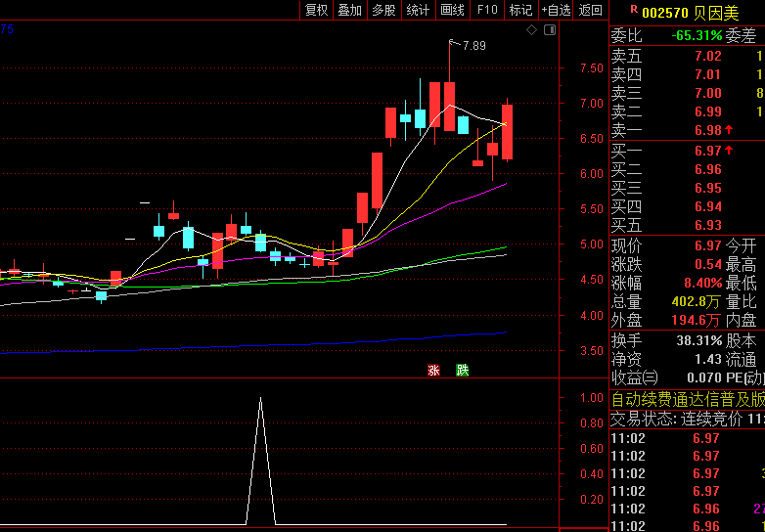
Task: Click the up arrow next to 买一 price
Action: pos(729,151)
